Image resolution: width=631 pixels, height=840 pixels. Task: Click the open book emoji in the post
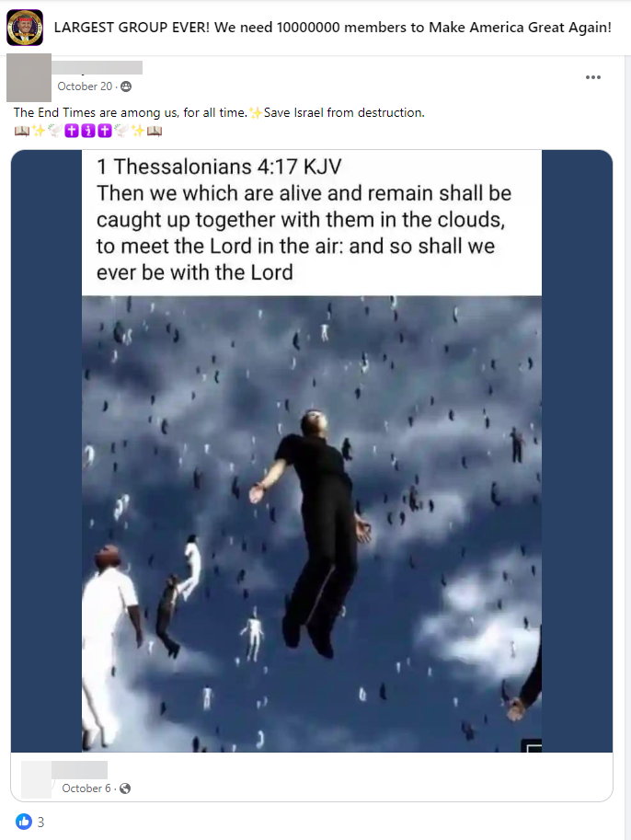pos(22,131)
